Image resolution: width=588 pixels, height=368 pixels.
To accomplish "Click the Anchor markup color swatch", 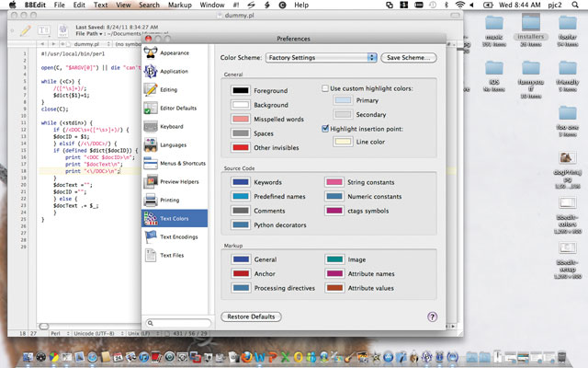I will (x=241, y=274).
